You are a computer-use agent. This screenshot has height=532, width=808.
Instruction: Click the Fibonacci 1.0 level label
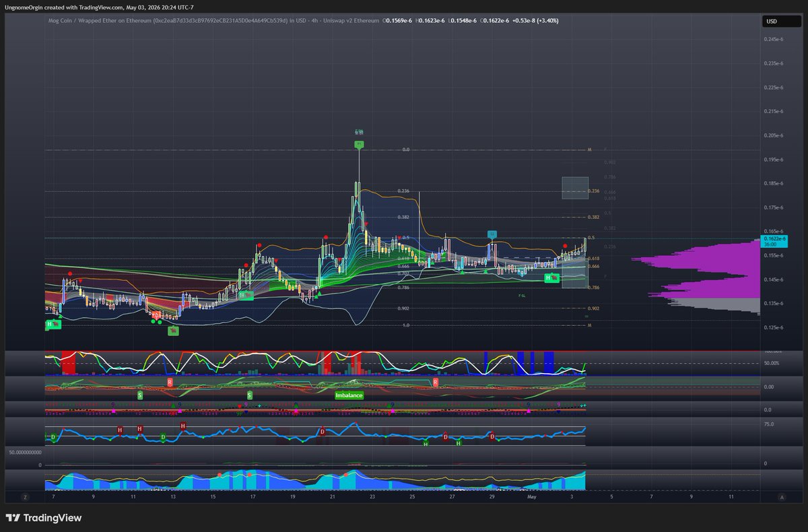406,325
